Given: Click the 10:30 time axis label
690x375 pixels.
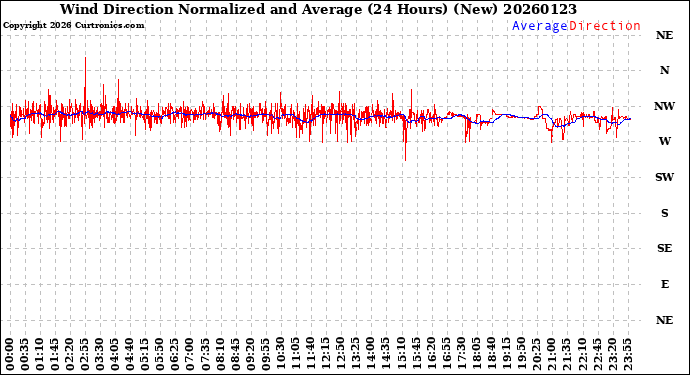Looking at the screenshot, I should [281, 354].
